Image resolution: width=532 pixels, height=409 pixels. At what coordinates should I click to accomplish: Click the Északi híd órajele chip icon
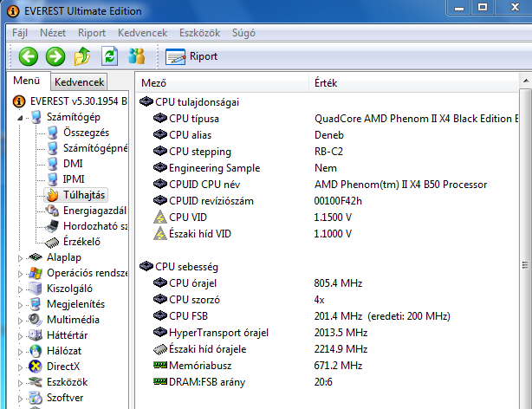tap(159, 349)
